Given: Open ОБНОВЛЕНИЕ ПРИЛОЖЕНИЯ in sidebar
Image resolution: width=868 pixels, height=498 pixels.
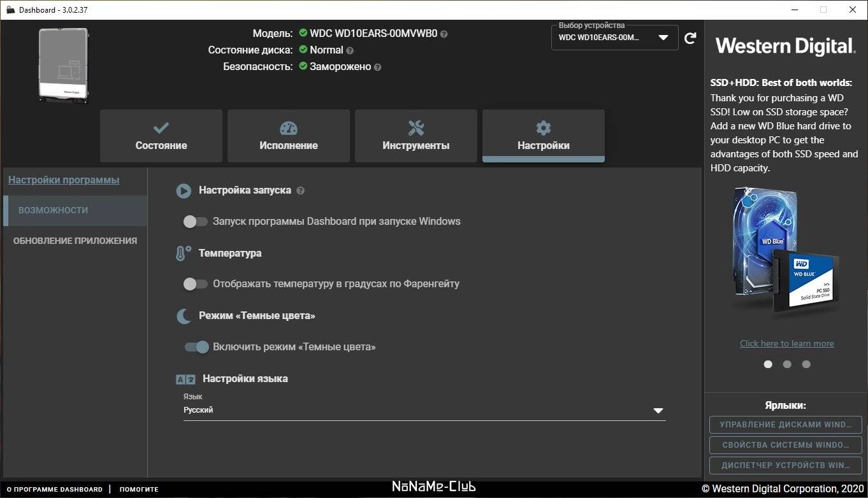Looking at the screenshot, I should coord(75,241).
